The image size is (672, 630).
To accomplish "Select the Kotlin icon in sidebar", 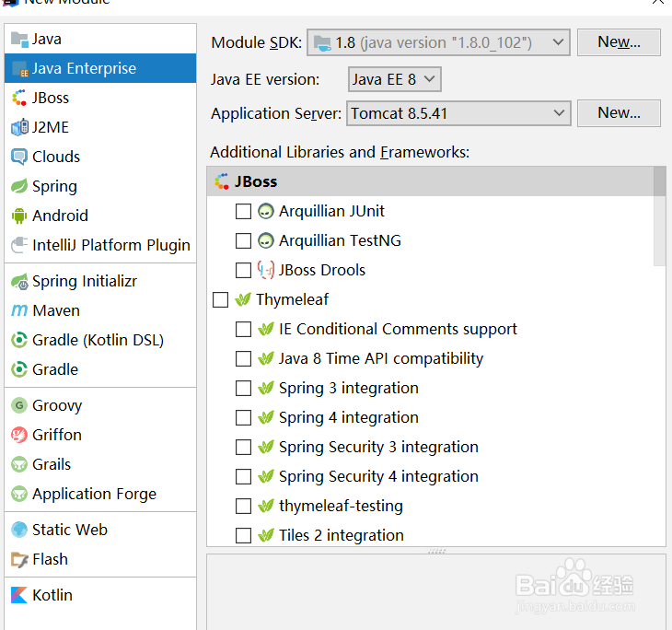I will pos(19,595).
